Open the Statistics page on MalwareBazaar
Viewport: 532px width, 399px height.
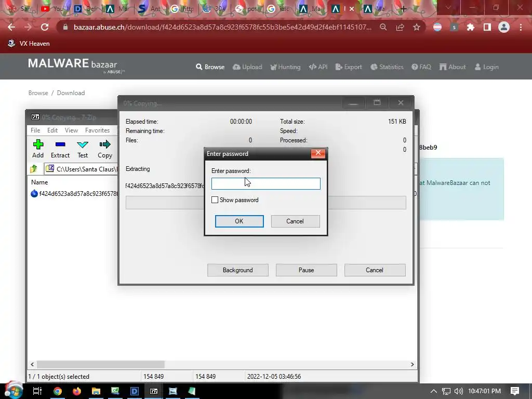click(387, 67)
